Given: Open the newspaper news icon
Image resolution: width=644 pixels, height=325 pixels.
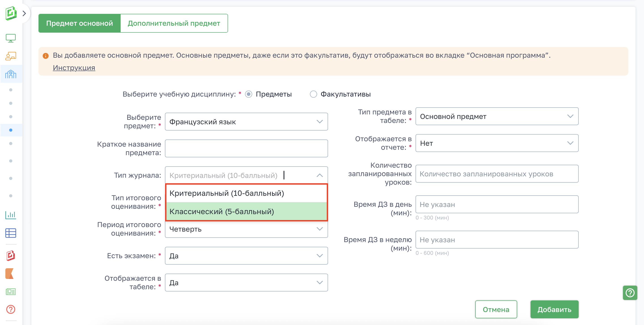Looking at the screenshot, I should click(x=11, y=291).
